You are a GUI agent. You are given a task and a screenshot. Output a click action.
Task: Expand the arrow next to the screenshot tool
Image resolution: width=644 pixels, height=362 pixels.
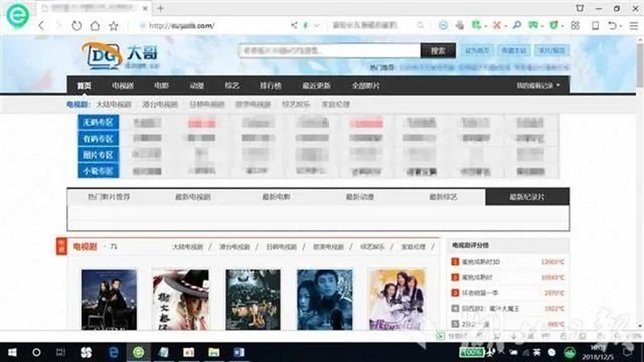pos(506,26)
